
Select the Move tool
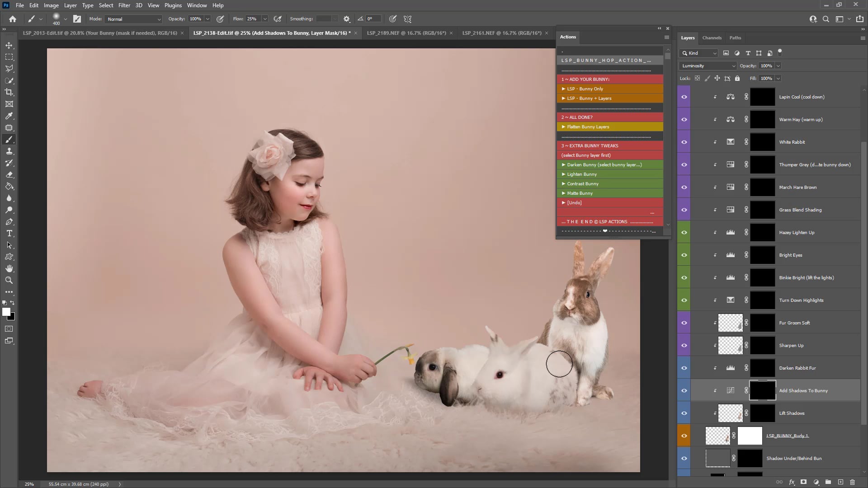(9, 45)
